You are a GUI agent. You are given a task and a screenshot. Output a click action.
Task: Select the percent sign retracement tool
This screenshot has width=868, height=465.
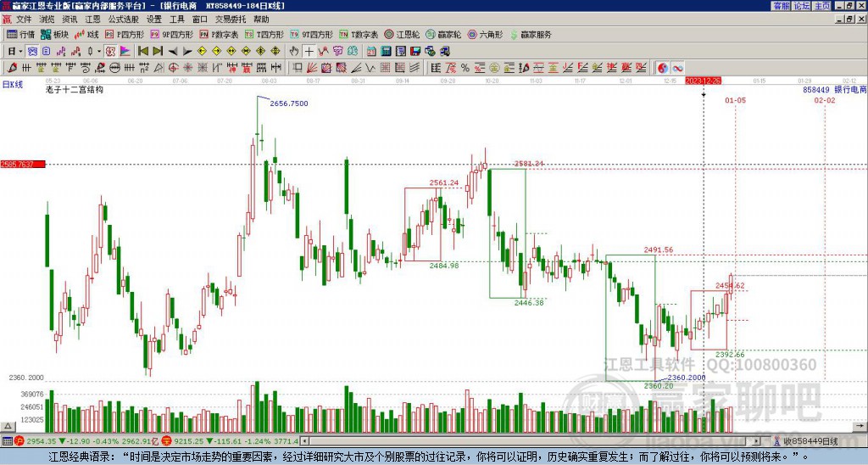[x=465, y=68]
